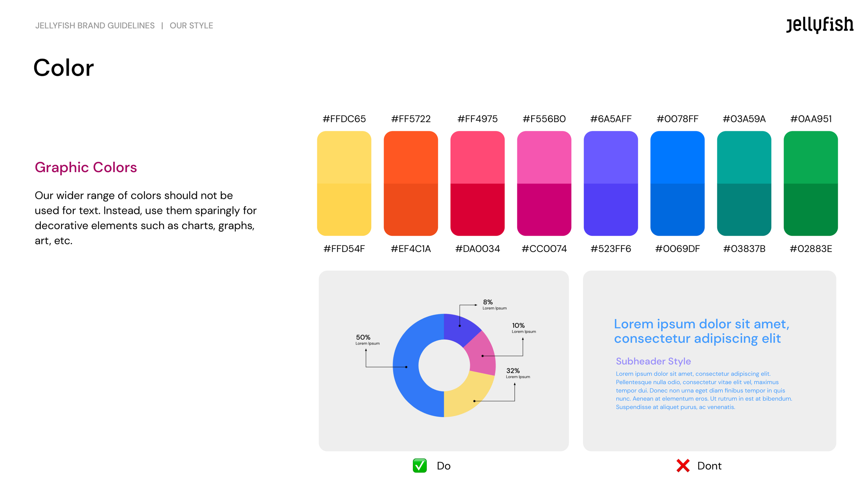
Task: Click the Jellyfish logo
Action: point(819,25)
